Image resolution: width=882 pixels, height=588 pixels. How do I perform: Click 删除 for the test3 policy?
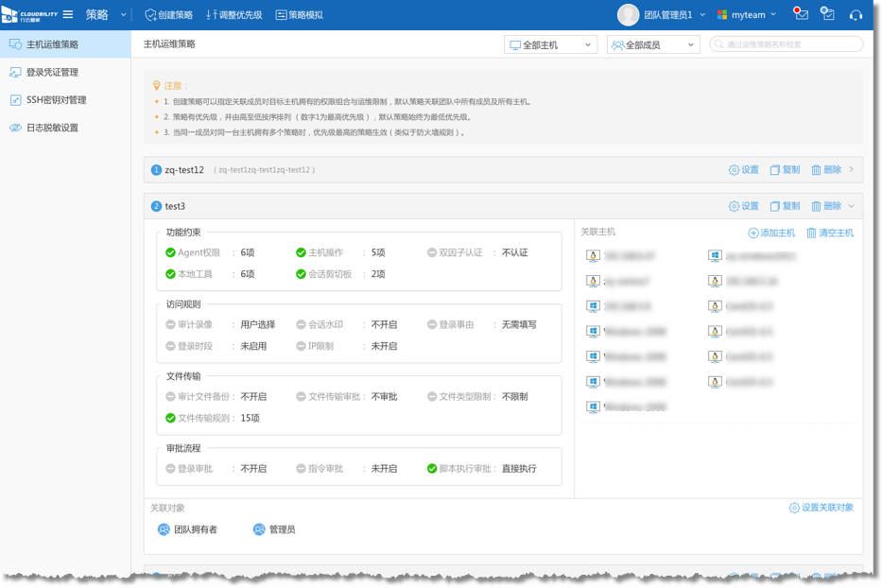(x=826, y=206)
